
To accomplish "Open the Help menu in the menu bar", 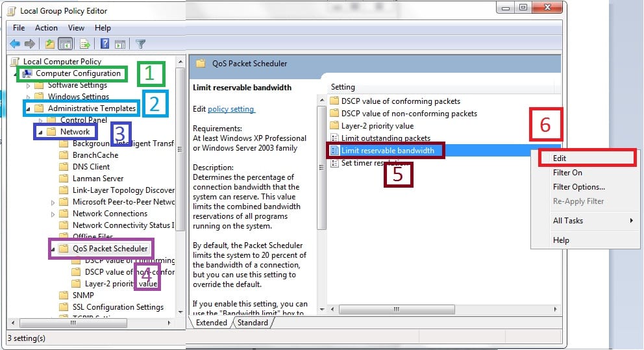I will tap(103, 27).
